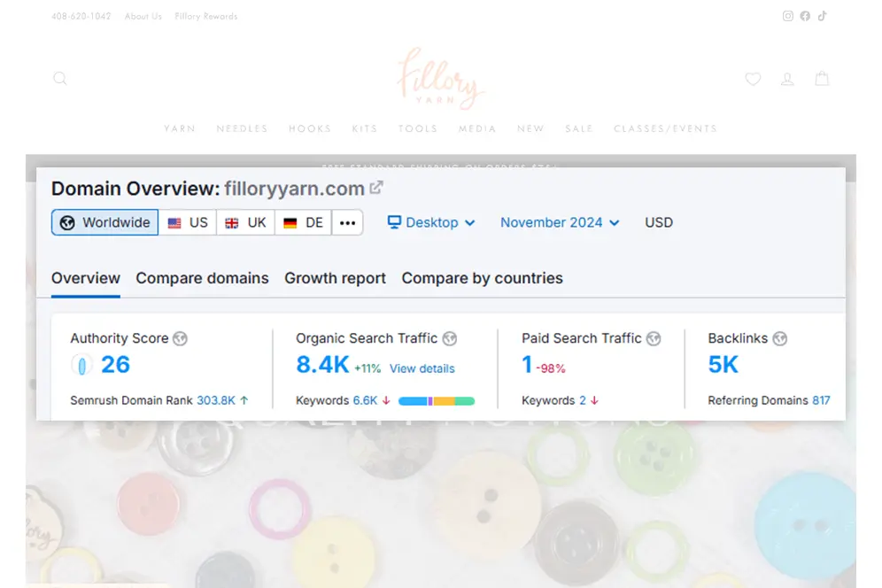Click the Authority Score value 26
This screenshot has height=588, width=882.
pos(115,365)
